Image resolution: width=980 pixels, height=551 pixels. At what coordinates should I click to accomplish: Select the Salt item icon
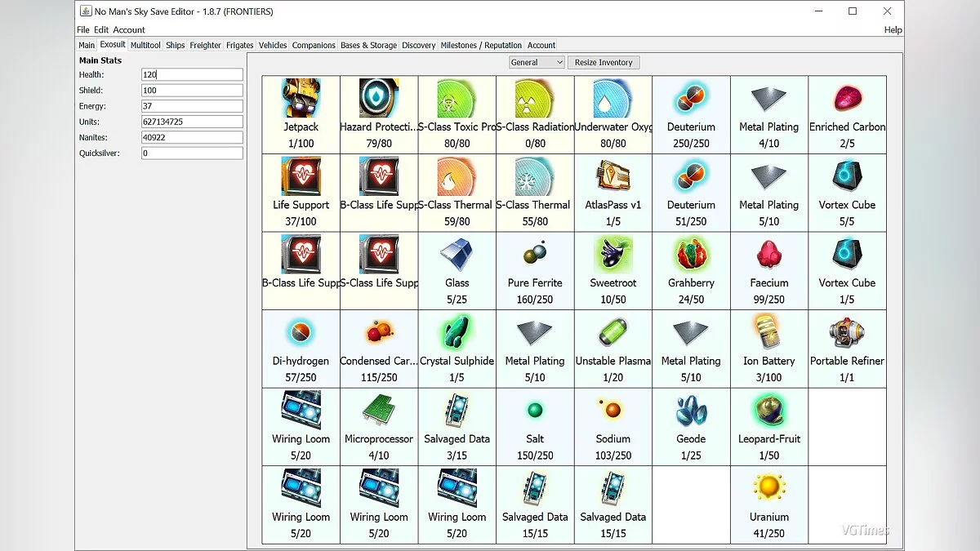(535, 411)
